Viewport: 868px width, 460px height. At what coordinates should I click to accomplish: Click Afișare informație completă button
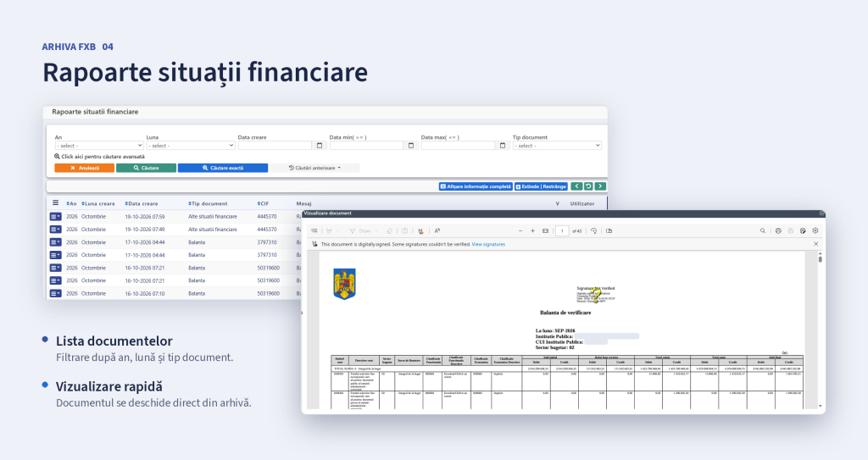click(x=476, y=186)
